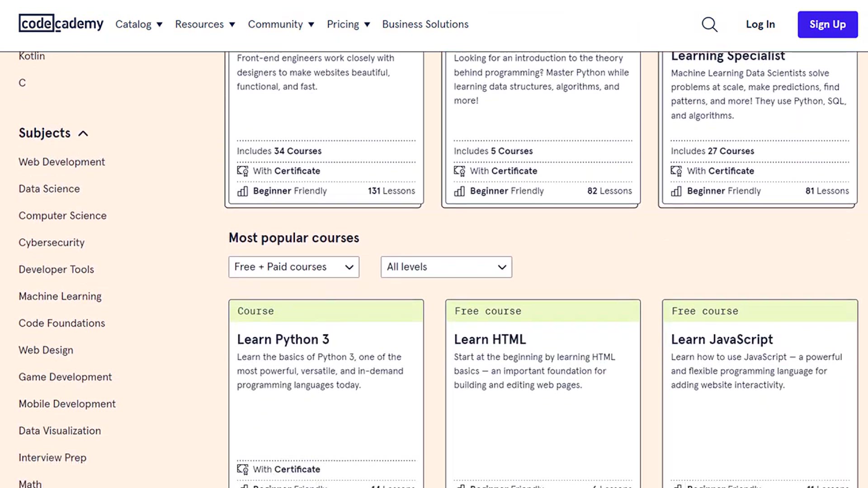Open Data Visualization subject
The image size is (868, 488).
pos(60,431)
